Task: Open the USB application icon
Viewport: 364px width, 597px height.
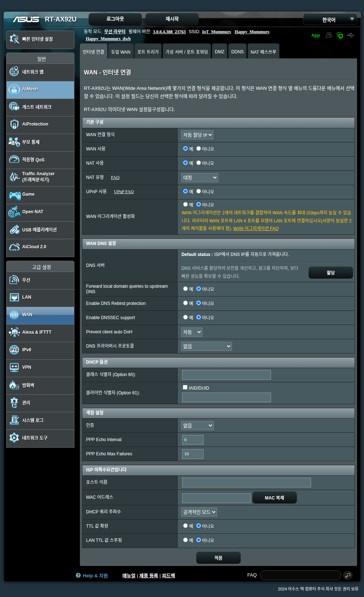Action: pos(14,230)
